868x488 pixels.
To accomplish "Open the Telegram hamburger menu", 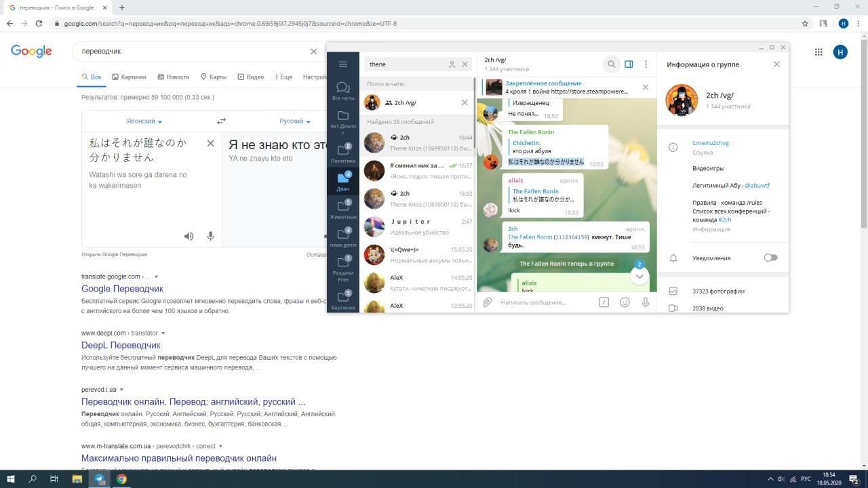I will click(343, 64).
